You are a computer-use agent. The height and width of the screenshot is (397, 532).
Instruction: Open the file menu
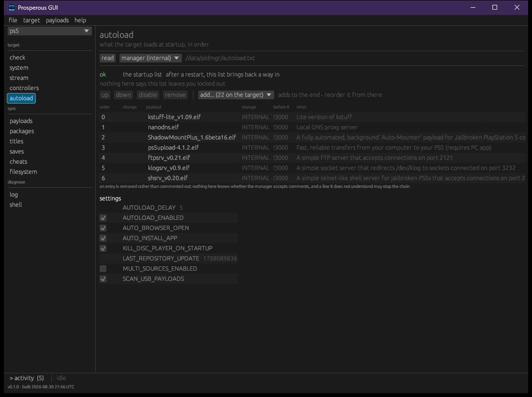[x=13, y=20]
